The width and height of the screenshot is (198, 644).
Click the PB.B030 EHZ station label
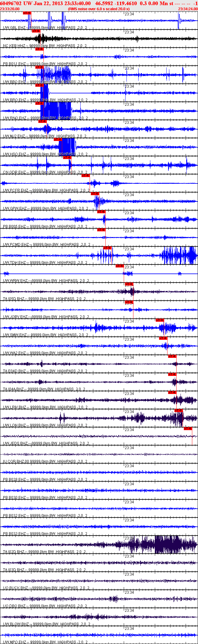[x=45, y=498]
